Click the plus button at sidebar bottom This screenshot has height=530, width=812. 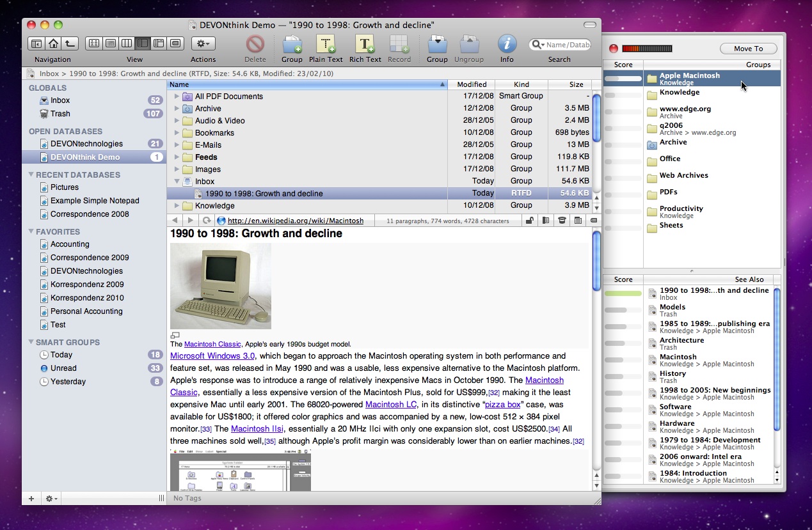click(31, 498)
